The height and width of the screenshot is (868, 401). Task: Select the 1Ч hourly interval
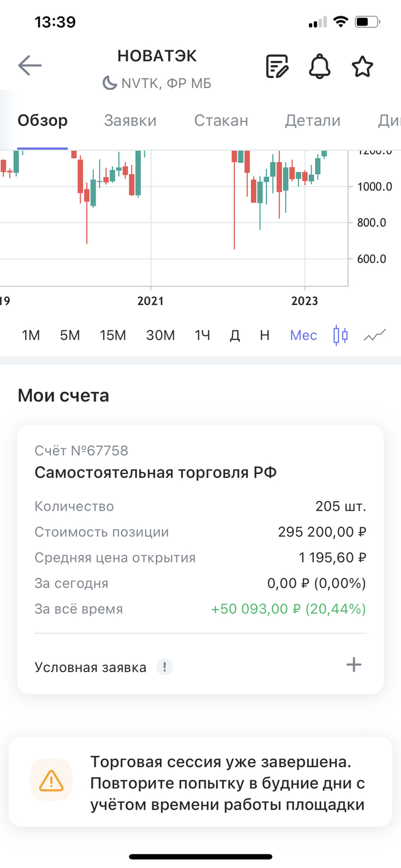(202, 336)
